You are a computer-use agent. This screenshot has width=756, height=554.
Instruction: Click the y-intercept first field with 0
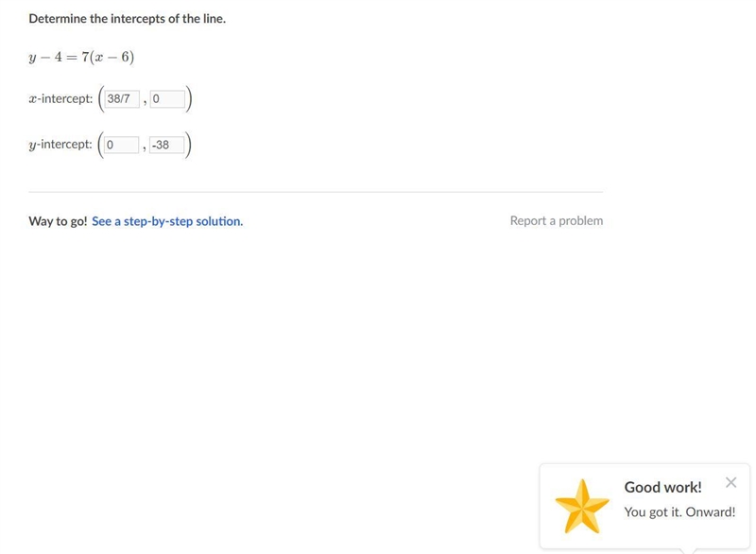(122, 145)
